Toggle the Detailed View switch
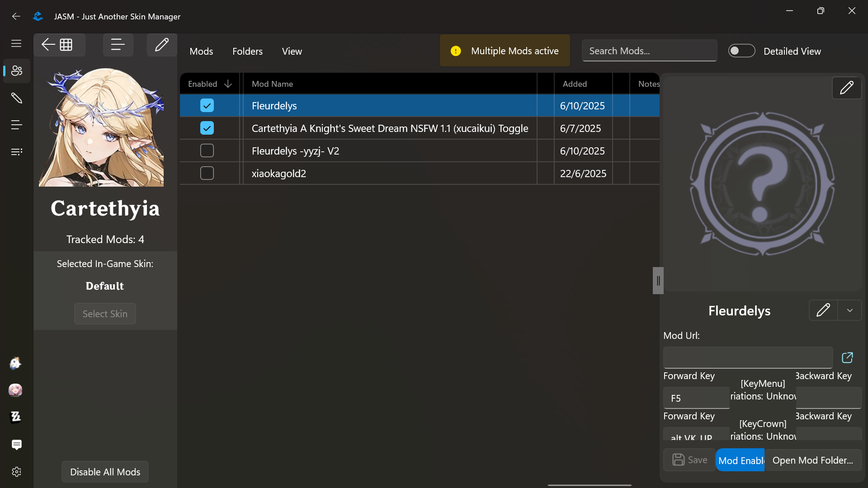 click(x=741, y=51)
